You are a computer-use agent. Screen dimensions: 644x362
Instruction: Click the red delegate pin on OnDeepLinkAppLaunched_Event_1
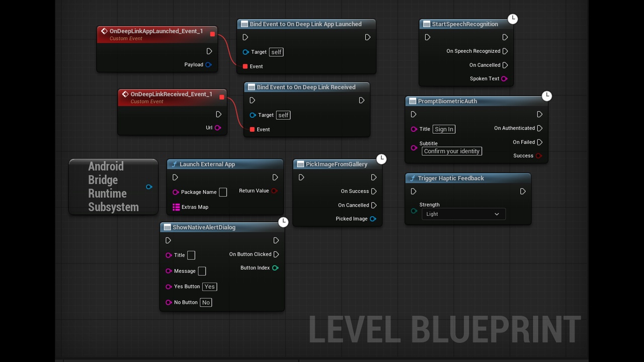pos(212,34)
